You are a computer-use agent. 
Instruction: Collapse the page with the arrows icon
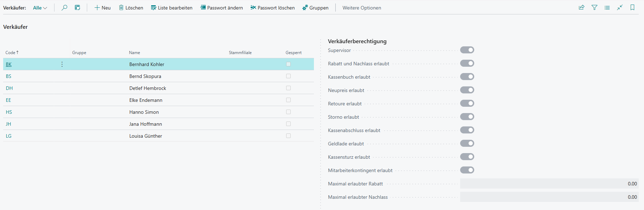click(620, 7)
